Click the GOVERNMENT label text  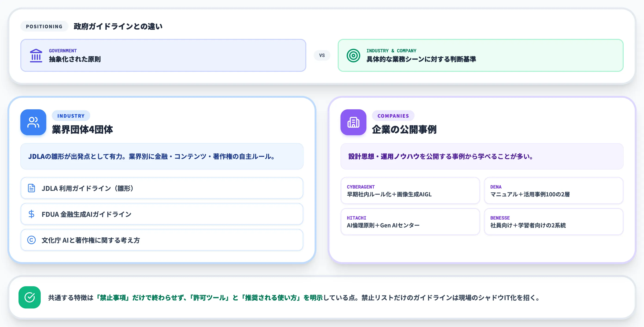point(63,50)
